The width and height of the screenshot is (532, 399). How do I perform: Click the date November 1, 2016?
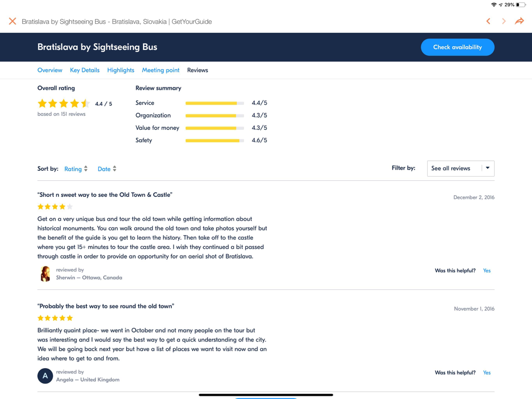pyautogui.click(x=475, y=309)
